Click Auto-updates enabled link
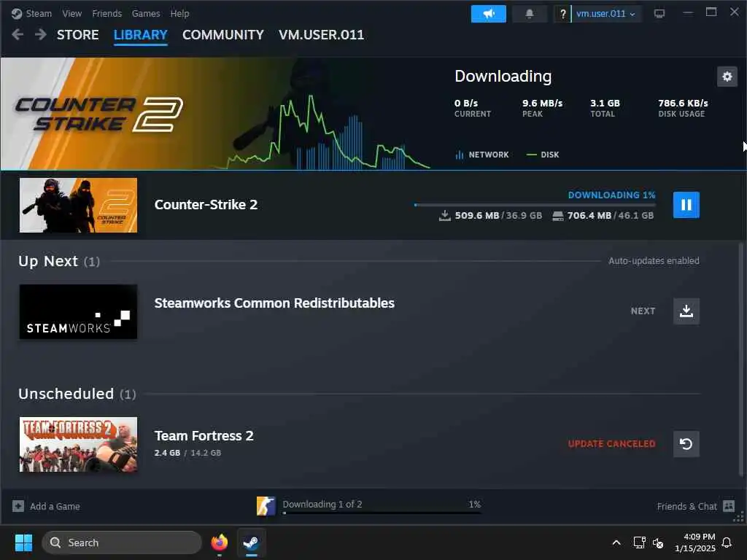This screenshot has width=747, height=560. (x=654, y=261)
